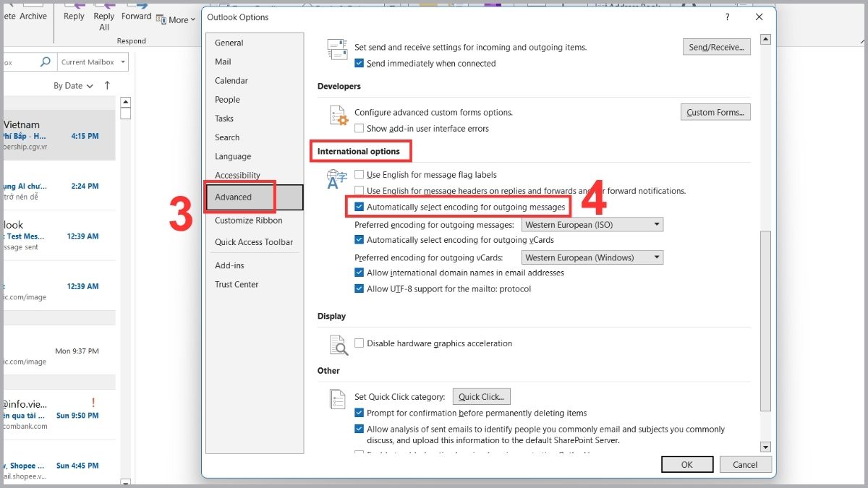The height and width of the screenshot is (488, 868).
Task: Close the Outlook Options dialog
Action: click(759, 17)
